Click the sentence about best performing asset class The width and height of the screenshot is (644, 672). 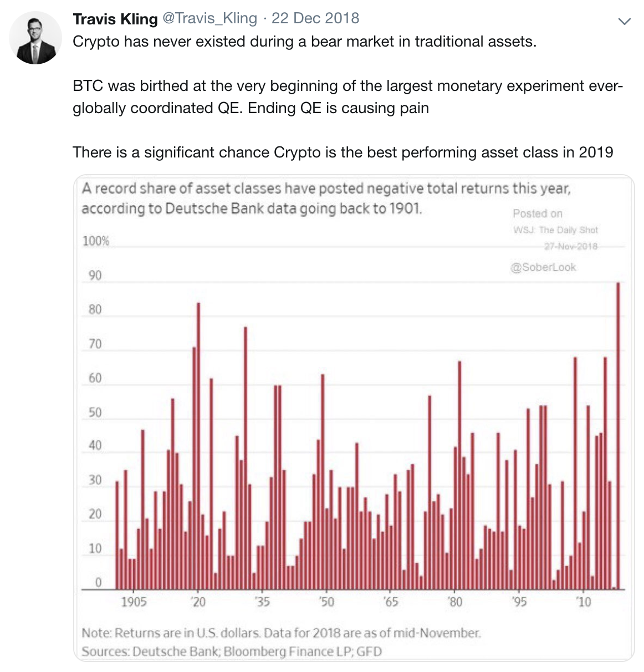pos(343,152)
